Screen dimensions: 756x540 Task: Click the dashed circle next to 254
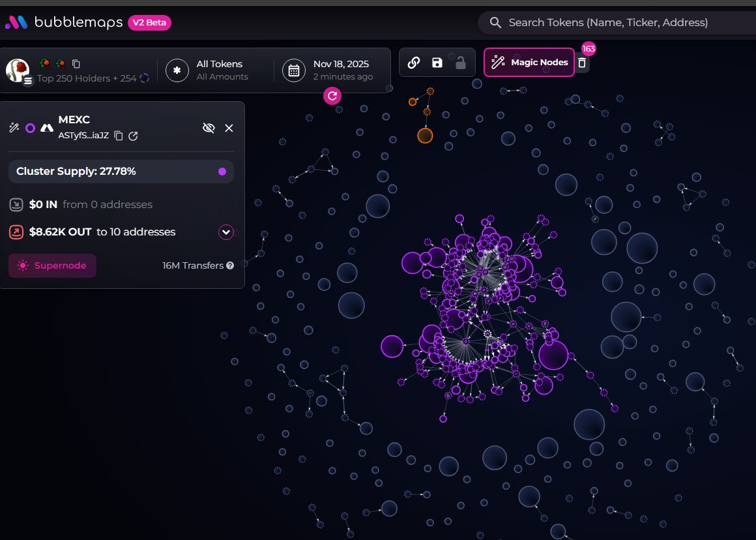coord(144,78)
